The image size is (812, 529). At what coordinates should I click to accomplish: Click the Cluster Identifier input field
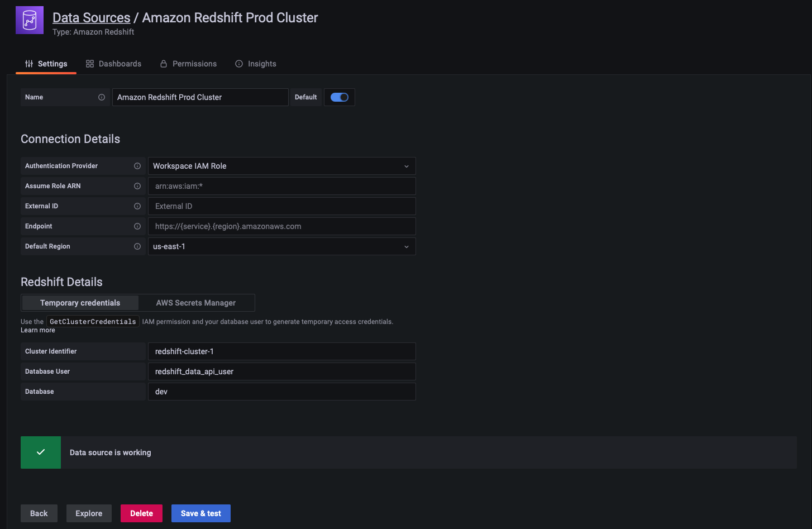click(x=282, y=351)
